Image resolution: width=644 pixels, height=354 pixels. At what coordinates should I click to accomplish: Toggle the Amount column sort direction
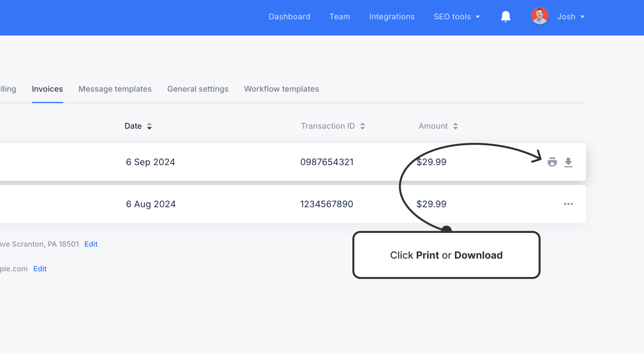click(x=456, y=126)
